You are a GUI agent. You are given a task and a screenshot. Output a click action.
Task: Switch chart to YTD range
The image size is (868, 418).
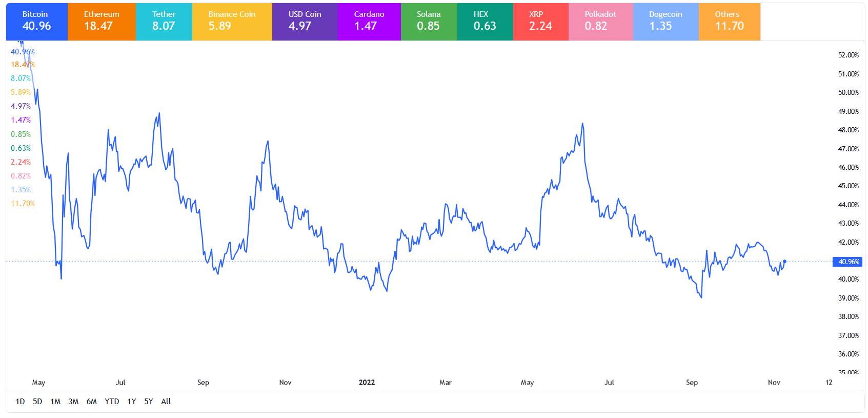coord(112,402)
